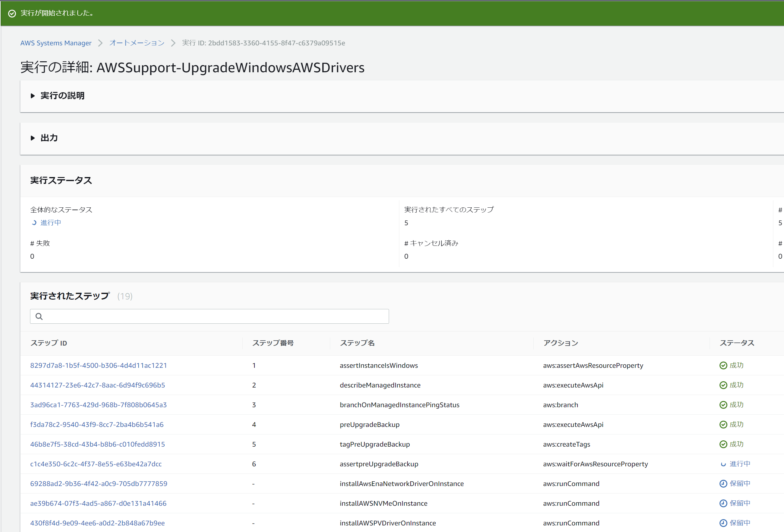Open step ID 8297d7a8-1b5f-4500-b306-4d4d11ac1221

[x=98, y=365]
